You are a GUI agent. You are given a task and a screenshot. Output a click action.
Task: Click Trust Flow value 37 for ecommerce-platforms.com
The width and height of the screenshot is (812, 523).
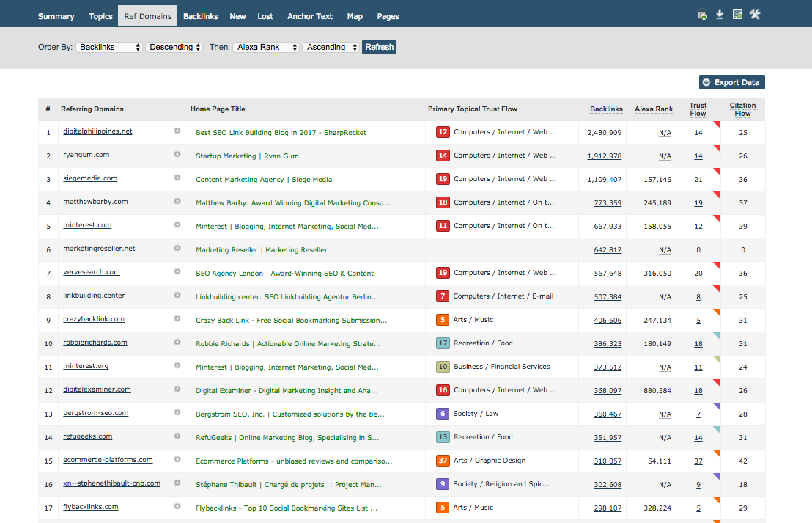698,461
